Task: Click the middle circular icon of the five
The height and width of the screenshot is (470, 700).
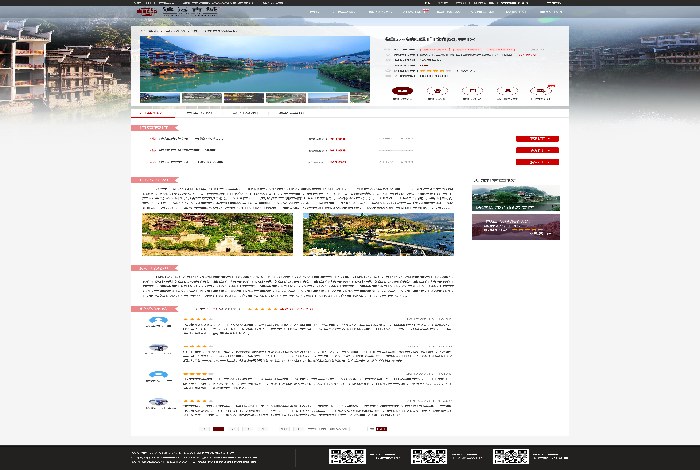Action: [472, 92]
